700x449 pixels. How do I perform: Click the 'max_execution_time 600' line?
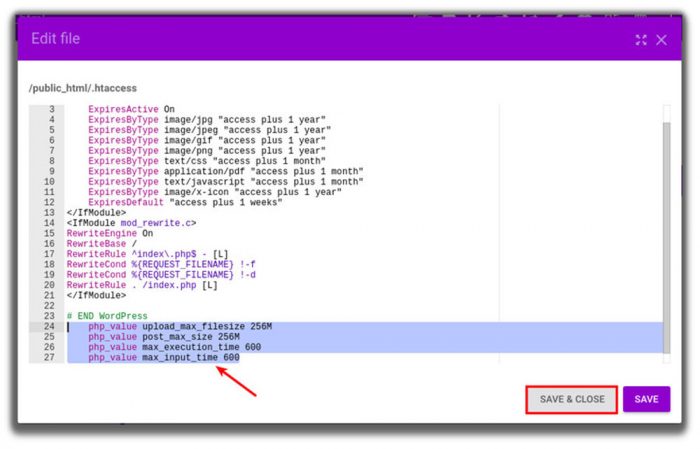[175, 347]
